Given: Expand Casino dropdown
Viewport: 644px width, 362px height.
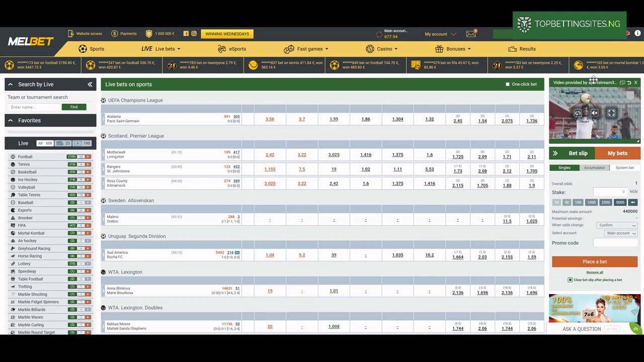Looking at the screenshot, I should pos(382,49).
